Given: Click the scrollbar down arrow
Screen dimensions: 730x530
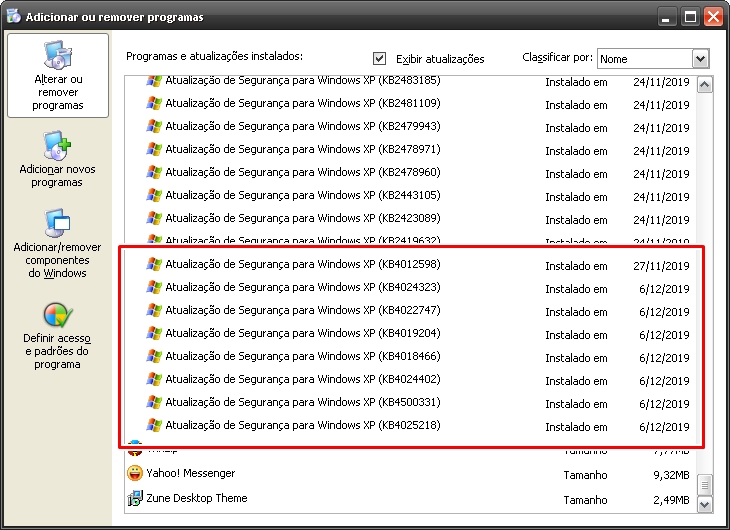Looking at the screenshot, I should pyautogui.click(x=704, y=504).
